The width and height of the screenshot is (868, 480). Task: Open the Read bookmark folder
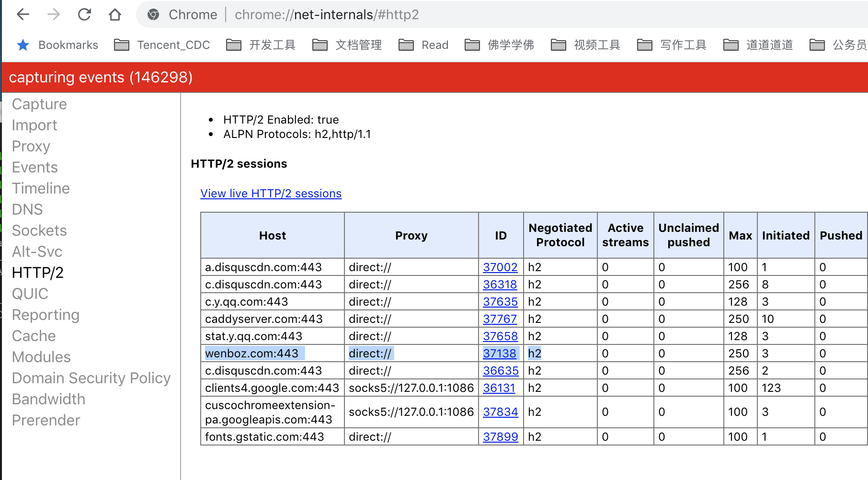point(423,45)
